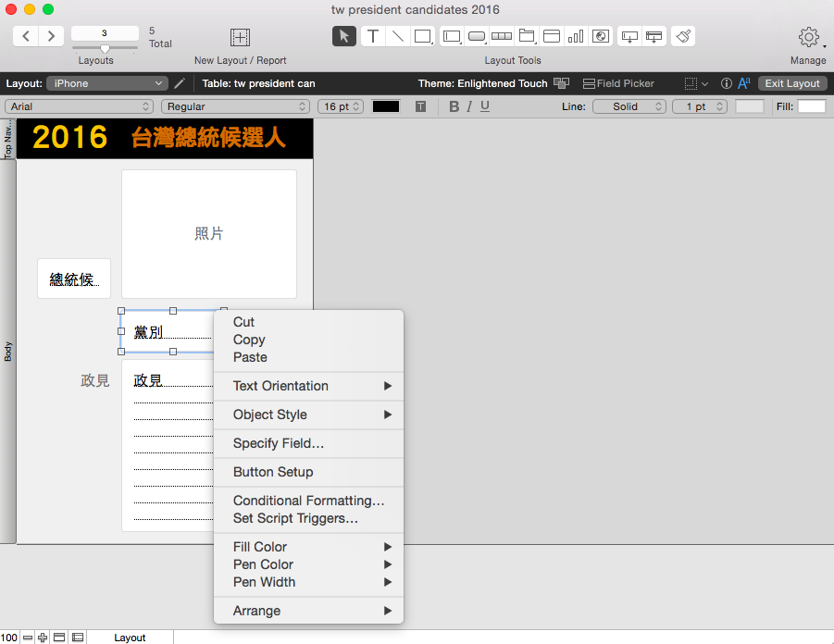Go to next layout arrow
Image resolution: width=834 pixels, height=644 pixels.
pyautogui.click(x=51, y=36)
